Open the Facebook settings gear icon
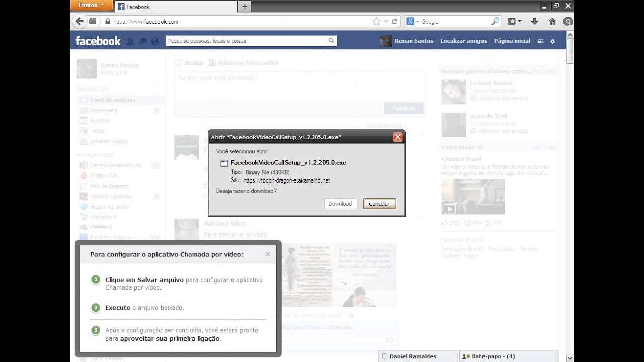644x362 pixels. [553, 41]
